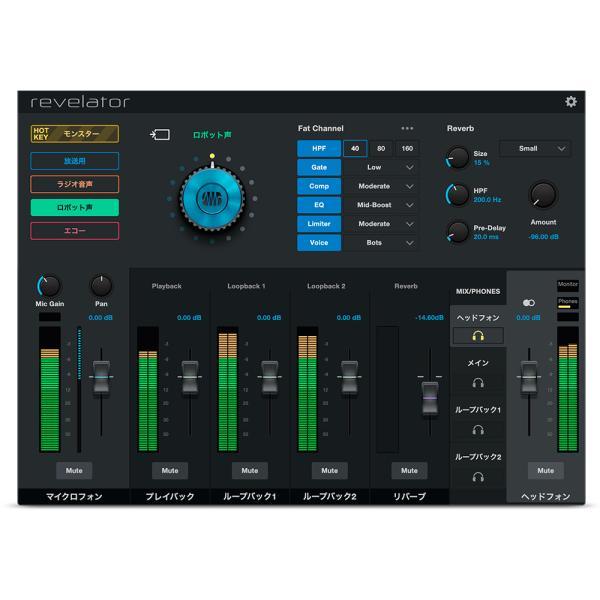The image size is (600, 600).
Task: Select ループバック2 headphone icon
Action: (478, 477)
